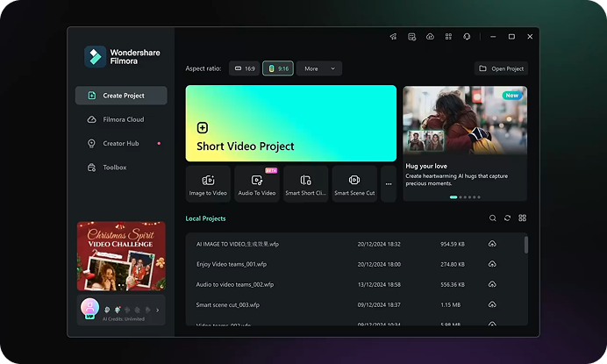This screenshot has width=607, height=364.
Task: Select the first carousel indicator dot
Action: point(453,197)
